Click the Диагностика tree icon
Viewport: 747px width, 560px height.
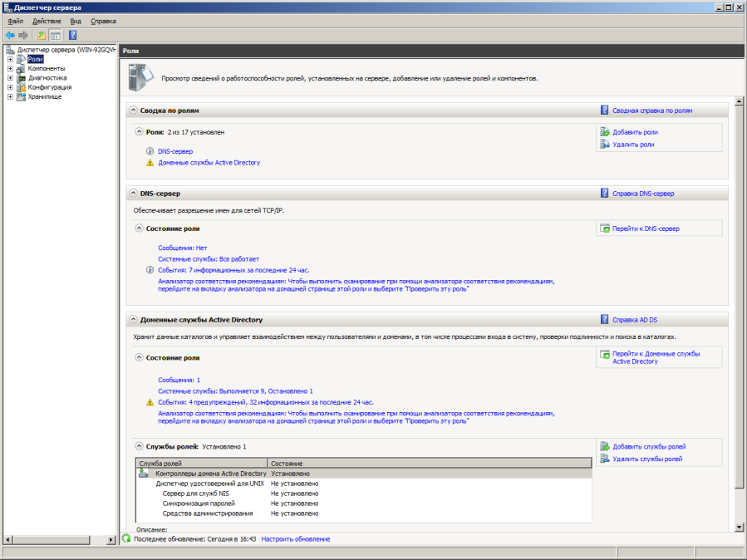[x=21, y=77]
